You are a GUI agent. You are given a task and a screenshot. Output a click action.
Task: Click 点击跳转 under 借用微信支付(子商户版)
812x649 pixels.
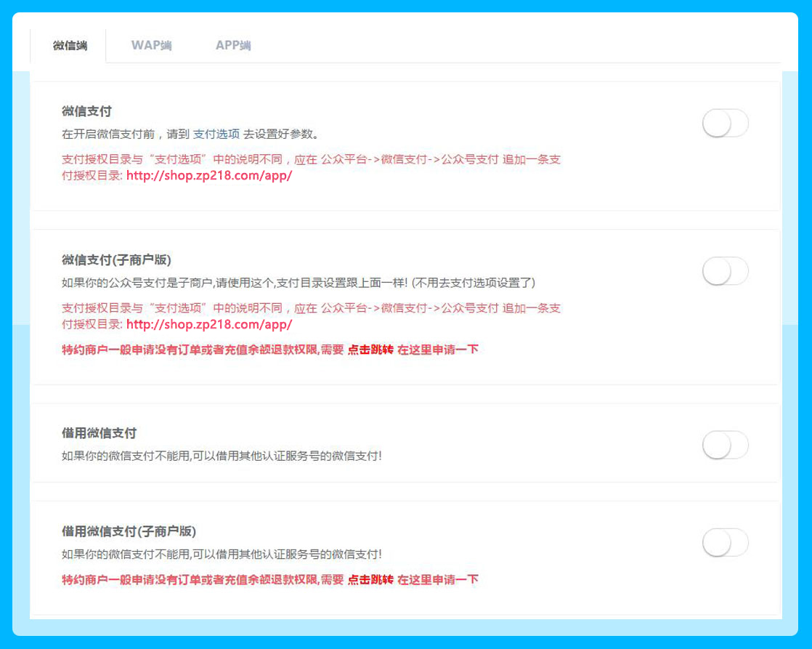370,579
